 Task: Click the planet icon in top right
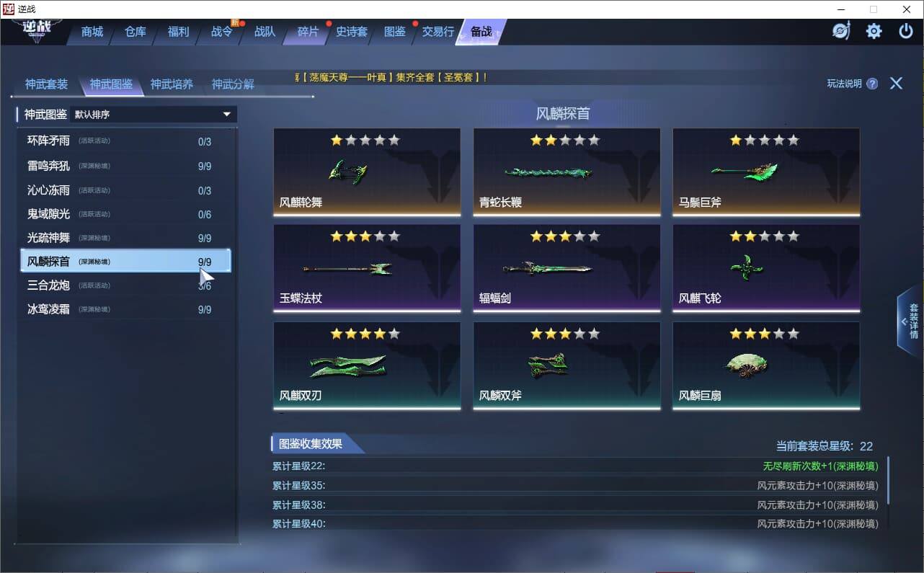(x=841, y=31)
